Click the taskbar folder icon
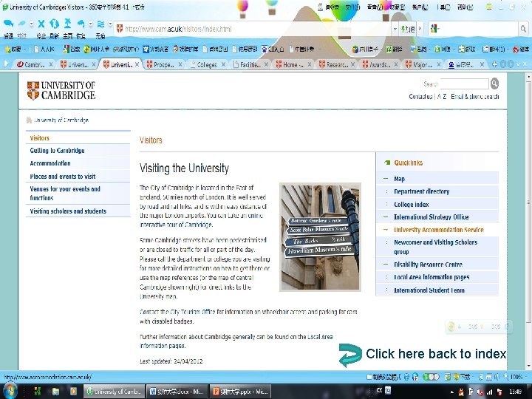 point(55,392)
